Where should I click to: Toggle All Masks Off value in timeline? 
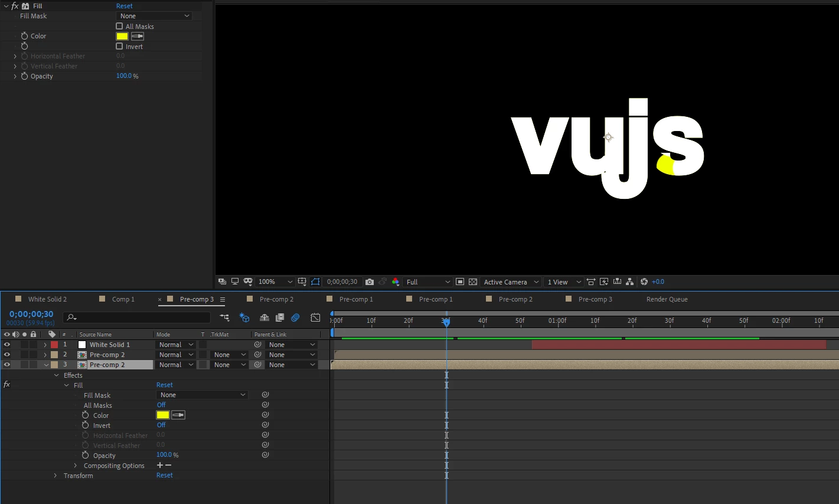(x=161, y=405)
